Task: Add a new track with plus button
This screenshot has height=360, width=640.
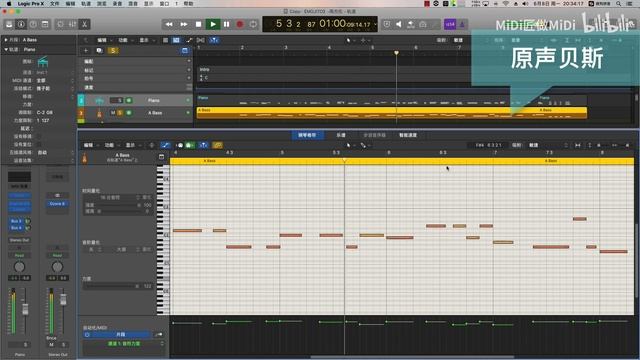Action: coord(86,51)
